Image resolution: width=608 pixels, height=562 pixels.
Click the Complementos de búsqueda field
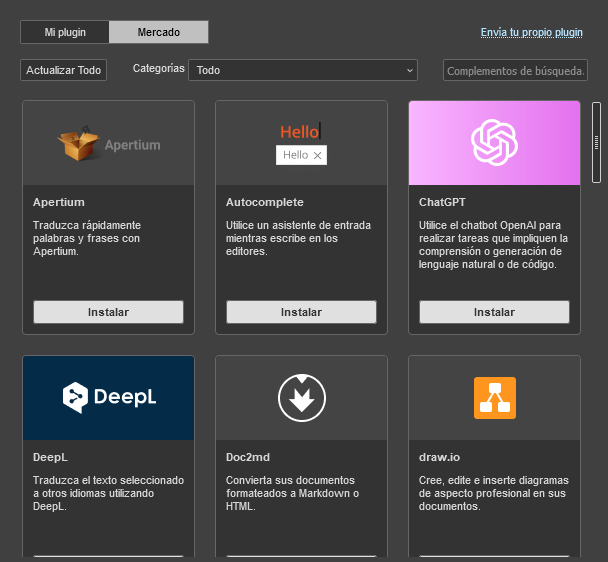[515, 70]
